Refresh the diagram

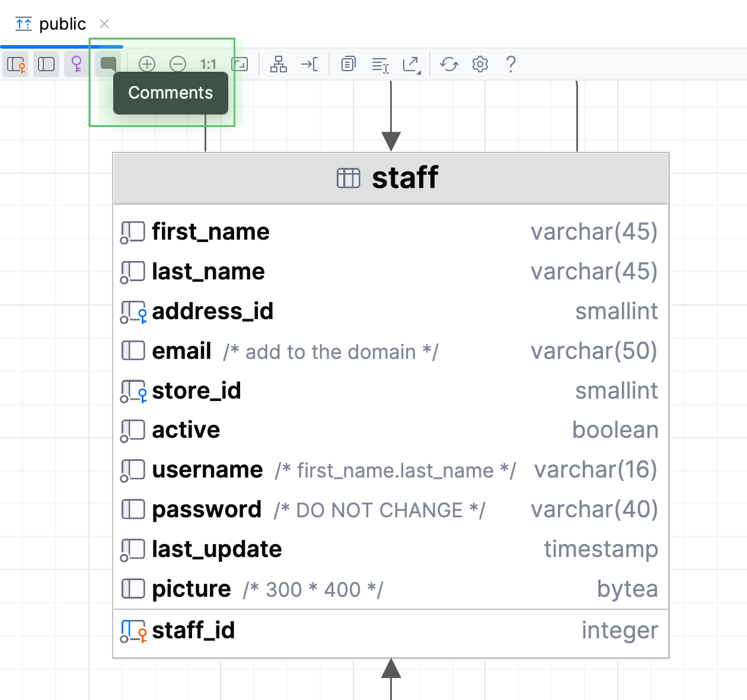[449, 64]
